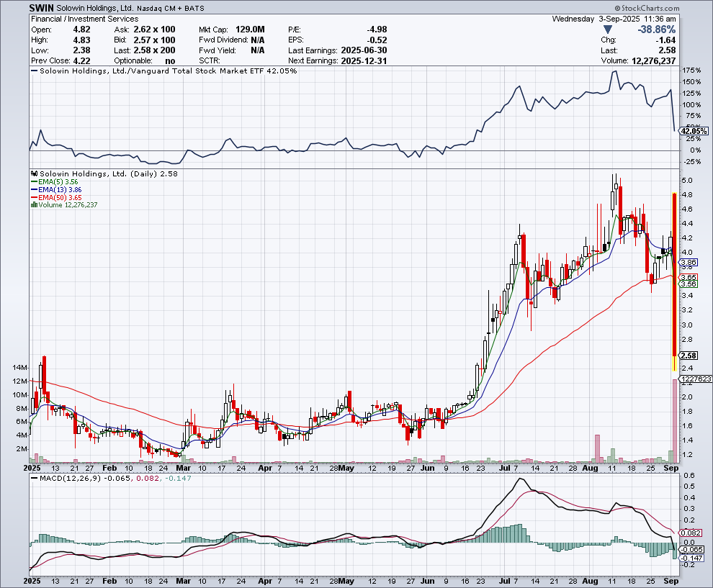Click the candlestick icon beside Solowin Holdings (Daily)
Image resolution: width=713 pixels, height=588 pixels.
34,173
